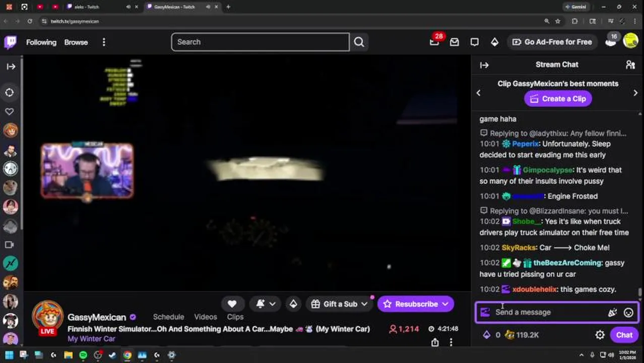
Task: Open Steam from taskbar
Action: point(112,355)
